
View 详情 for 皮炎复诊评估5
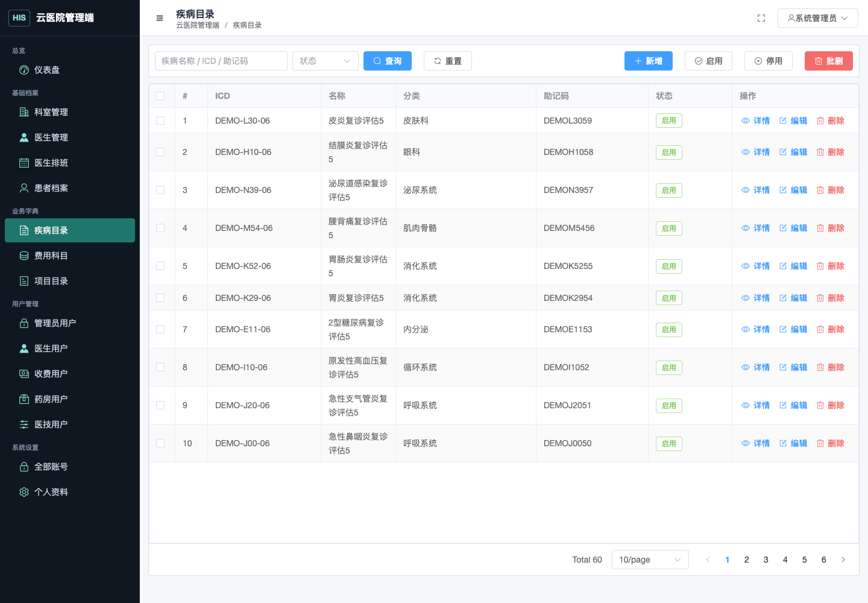click(755, 121)
